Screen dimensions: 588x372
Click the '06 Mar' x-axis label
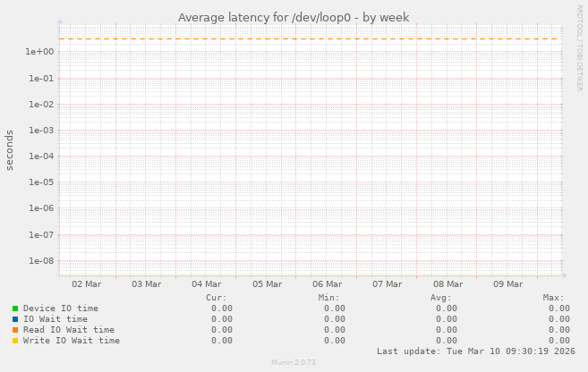point(328,284)
